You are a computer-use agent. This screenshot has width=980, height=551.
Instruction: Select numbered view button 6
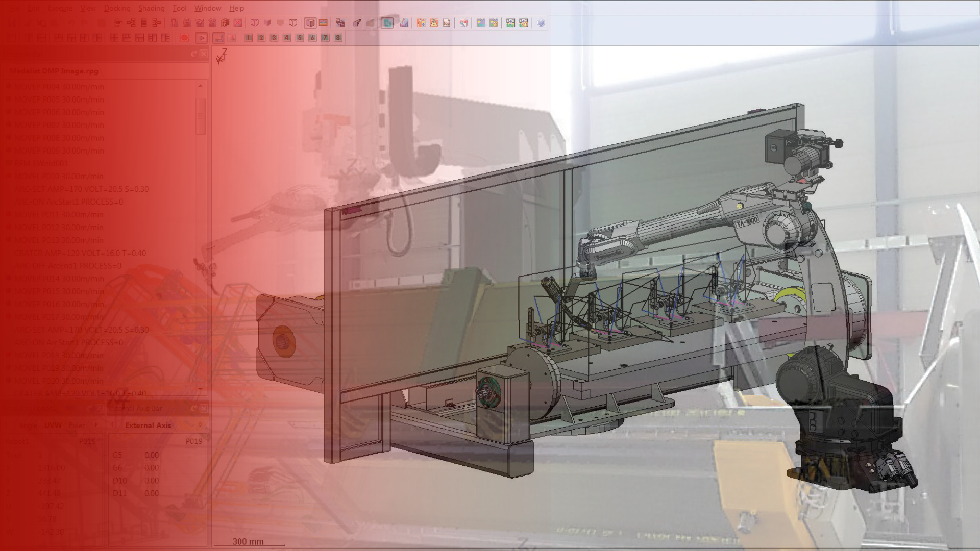pos(312,38)
